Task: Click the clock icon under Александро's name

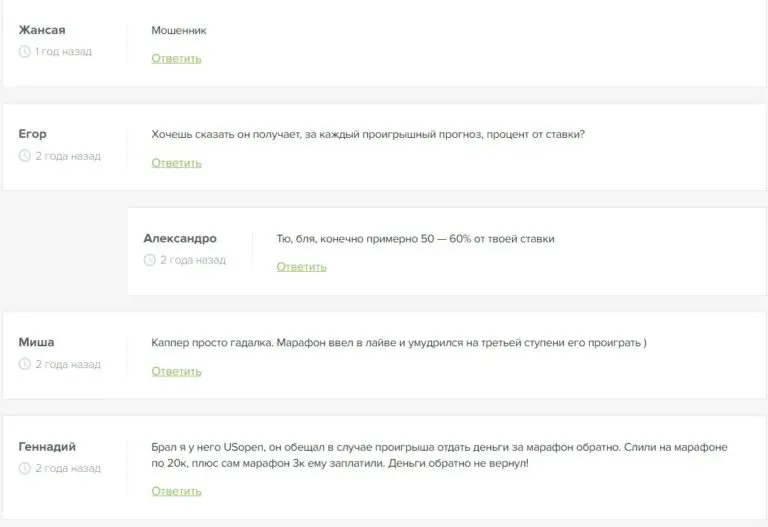Action: 150,260
